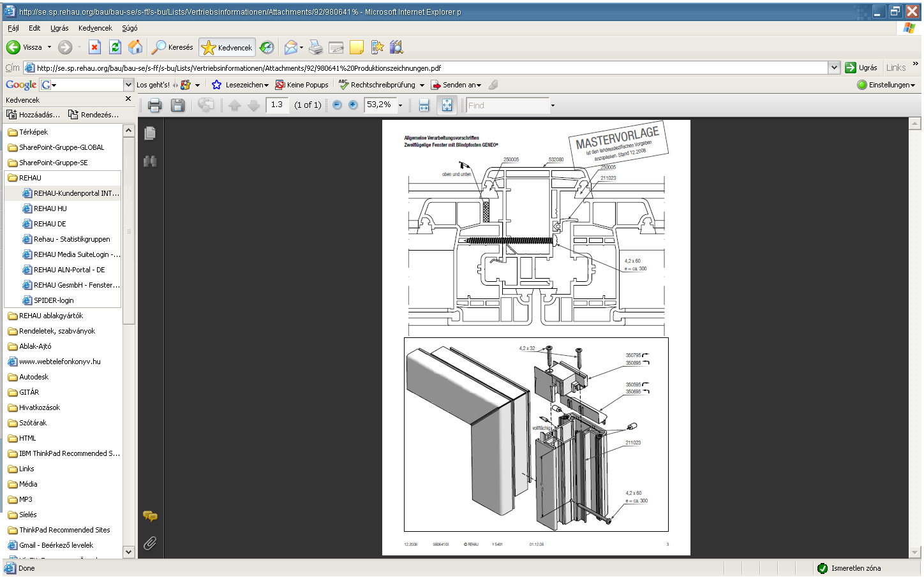Click the green Ugrás go button
The height and width of the screenshot is (579, 924).
pos(861,68)
